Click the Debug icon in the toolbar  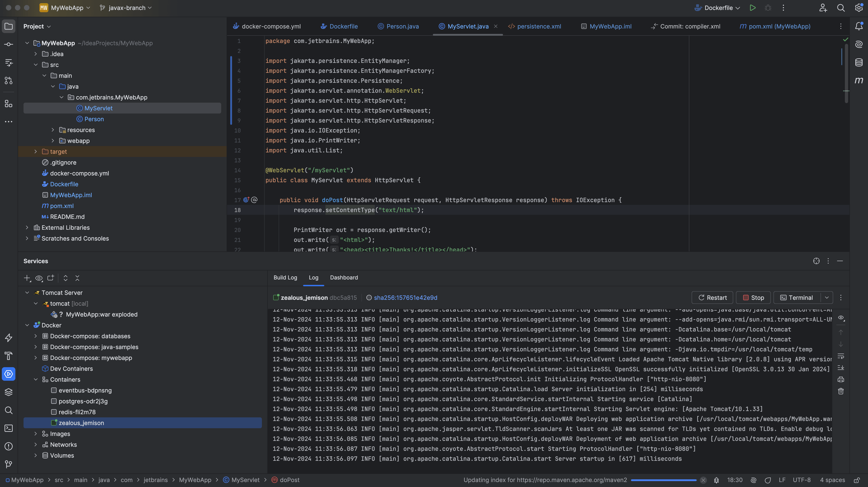(x=768, y=7)
